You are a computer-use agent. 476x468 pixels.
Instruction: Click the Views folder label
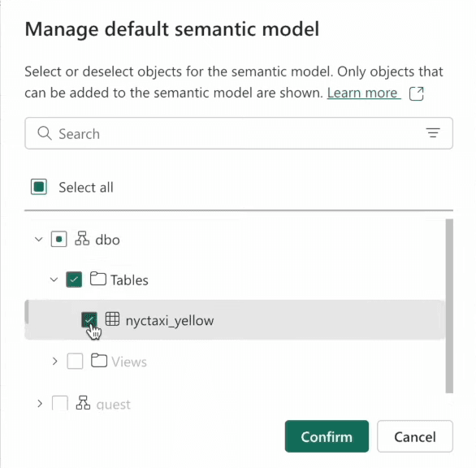coord(129,362)
